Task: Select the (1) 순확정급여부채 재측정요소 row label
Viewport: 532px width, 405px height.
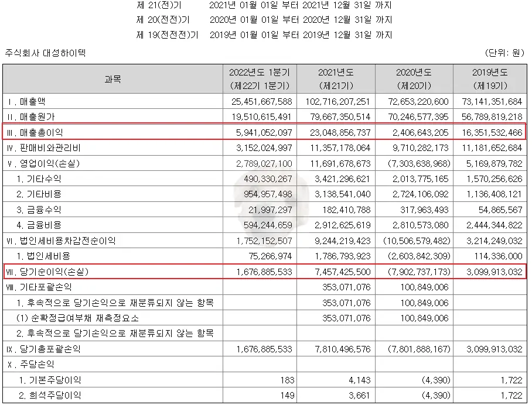Action: point(78,318)
